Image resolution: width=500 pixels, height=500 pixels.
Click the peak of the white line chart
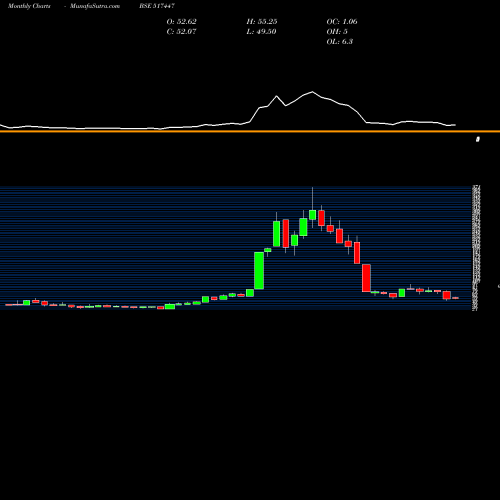point(312,92)
